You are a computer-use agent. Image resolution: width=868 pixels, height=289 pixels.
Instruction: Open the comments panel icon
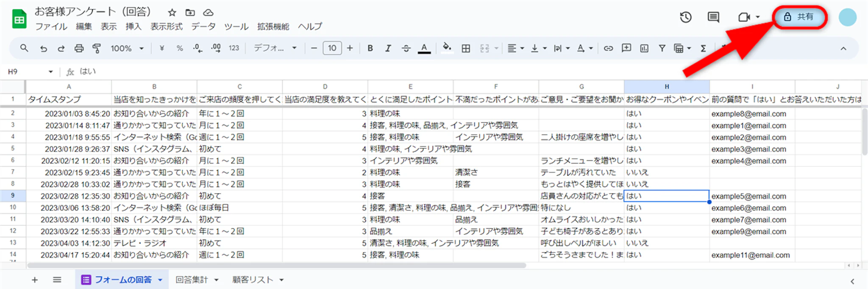tap(713, 17)
